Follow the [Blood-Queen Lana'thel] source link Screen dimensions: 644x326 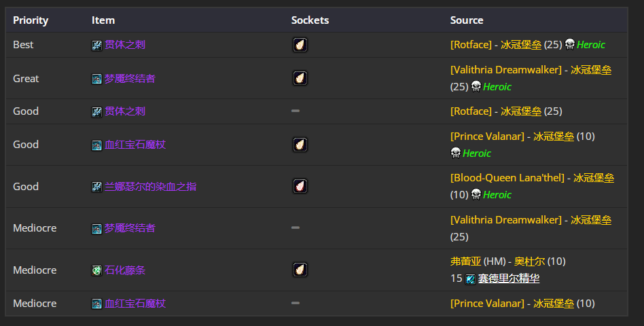click(x=507, y=178)
